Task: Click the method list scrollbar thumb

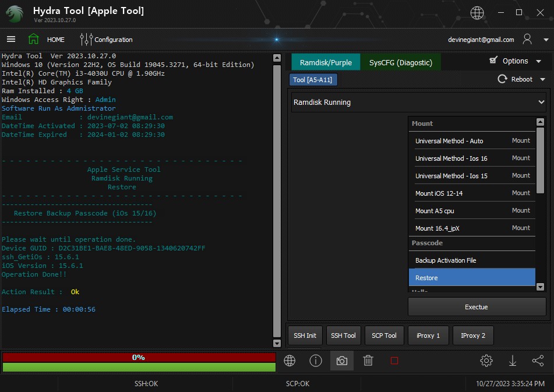Action: point(540,160)
